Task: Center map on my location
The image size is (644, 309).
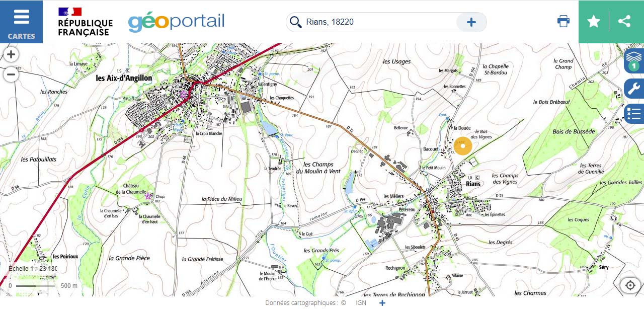Action: [x=630, y=285]
